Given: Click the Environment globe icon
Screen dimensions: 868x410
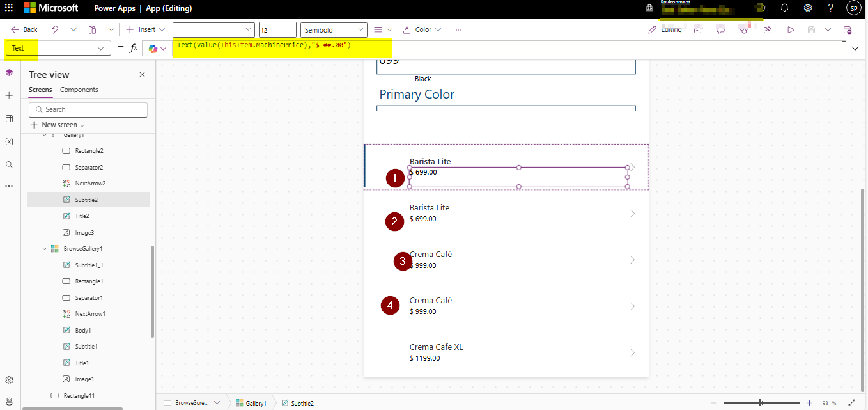Looking at the screenshot, I should tap(650, 8).
